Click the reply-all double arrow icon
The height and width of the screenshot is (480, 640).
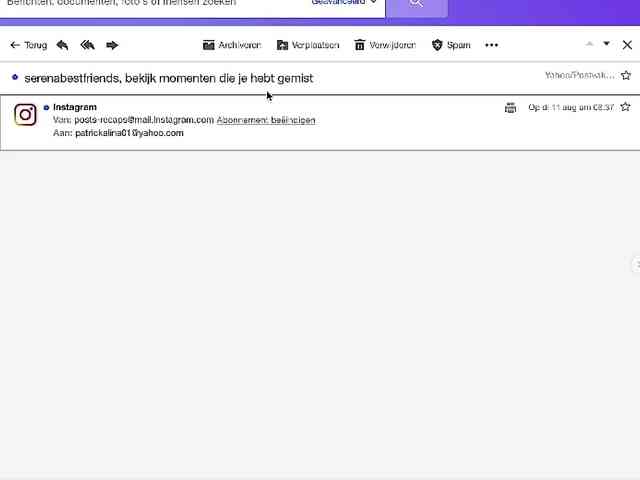pyautogui.click(x=87, y=45)
